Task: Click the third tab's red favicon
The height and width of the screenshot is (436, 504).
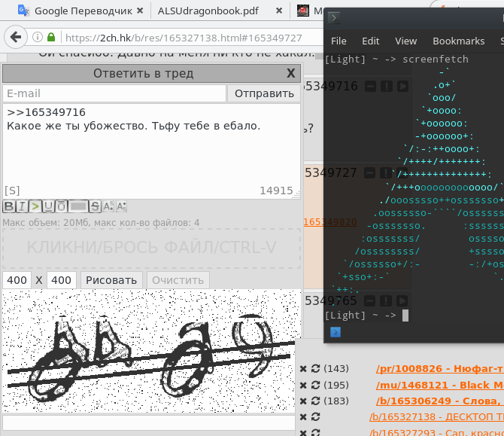Action: point(303,11)
